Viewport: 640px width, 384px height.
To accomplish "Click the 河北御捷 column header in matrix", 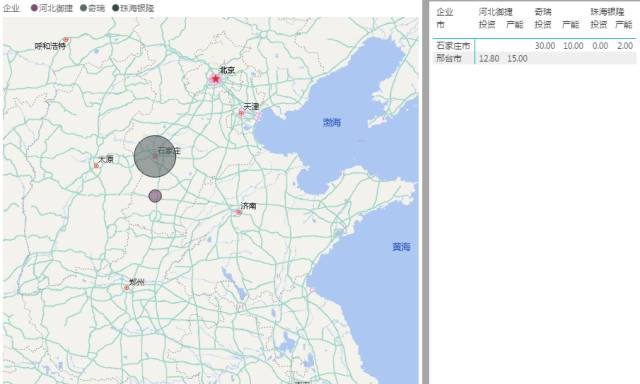I will click(496, 12).
